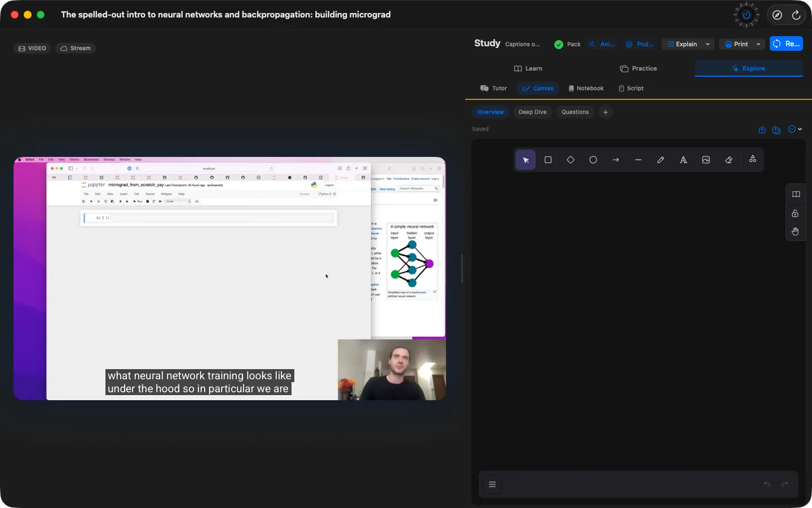Click the compass icon in title bar
This screenshot has height=508, width=812.
[777, 15]
